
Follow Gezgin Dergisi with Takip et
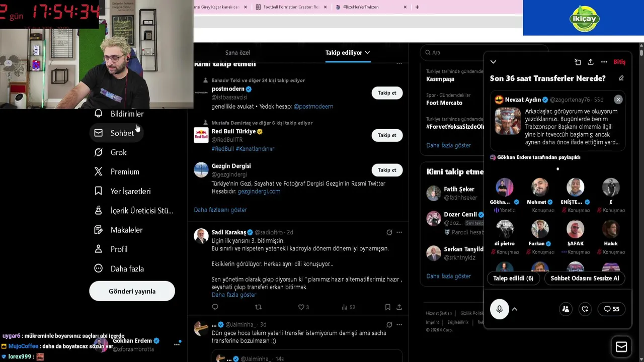coord(387,170)
